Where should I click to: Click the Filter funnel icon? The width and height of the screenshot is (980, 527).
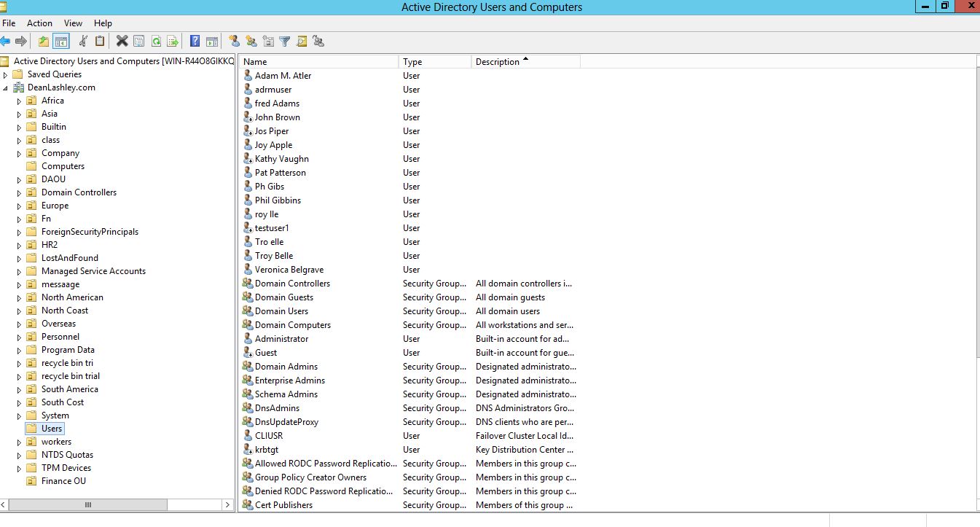[285, 42]
